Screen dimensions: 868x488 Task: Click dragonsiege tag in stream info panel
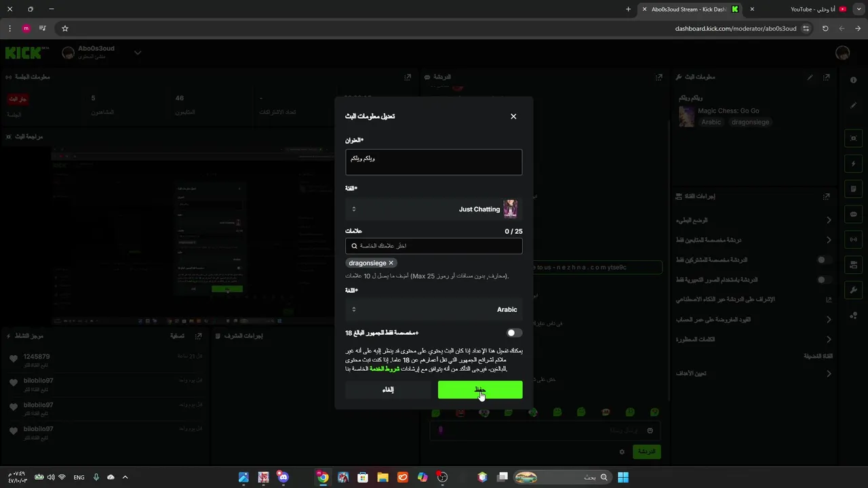[750, 122]
